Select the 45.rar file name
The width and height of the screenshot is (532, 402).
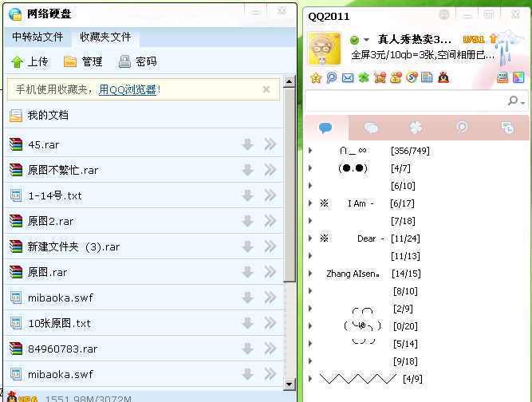pos(43,145)
